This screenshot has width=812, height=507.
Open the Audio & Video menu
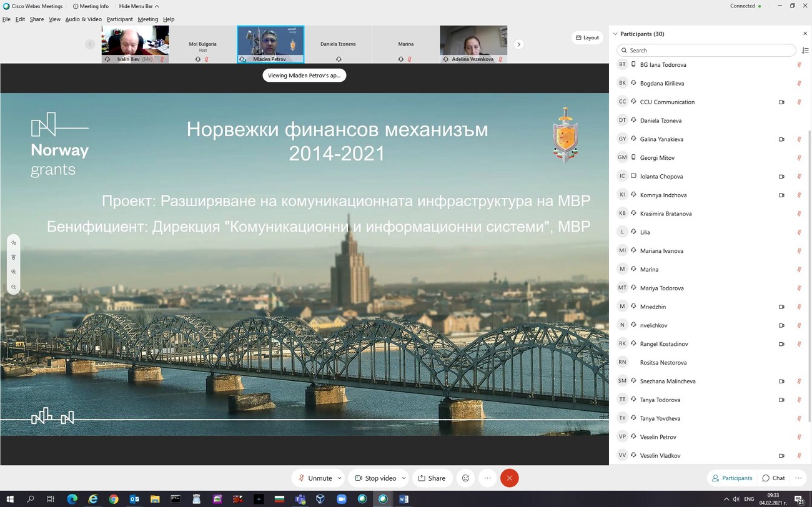click(83, 19)
